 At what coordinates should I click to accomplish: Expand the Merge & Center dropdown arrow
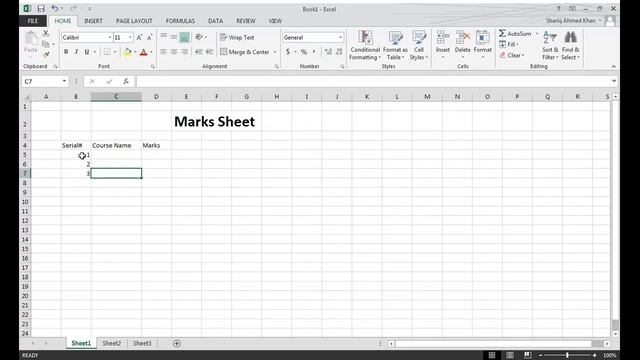(275, 52)
